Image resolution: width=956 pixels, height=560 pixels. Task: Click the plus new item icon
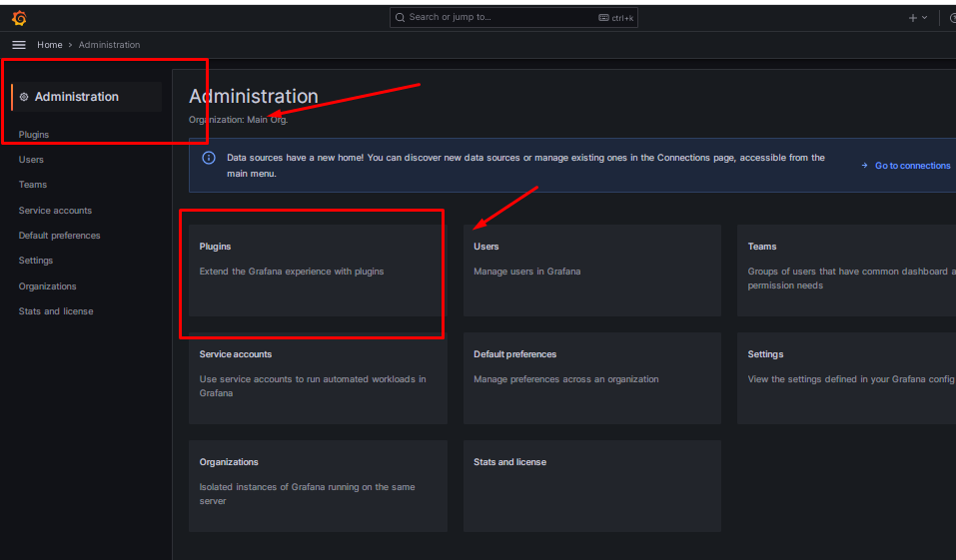point(913,18)
